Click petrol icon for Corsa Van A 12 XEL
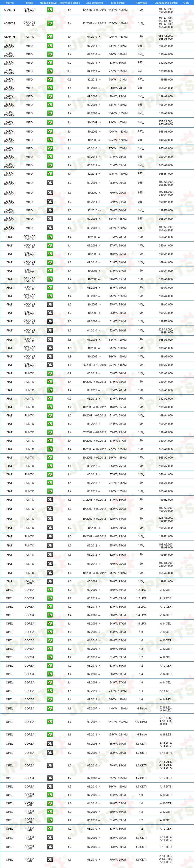The width and height of the screenshot is (194, 868). [50, 820]
